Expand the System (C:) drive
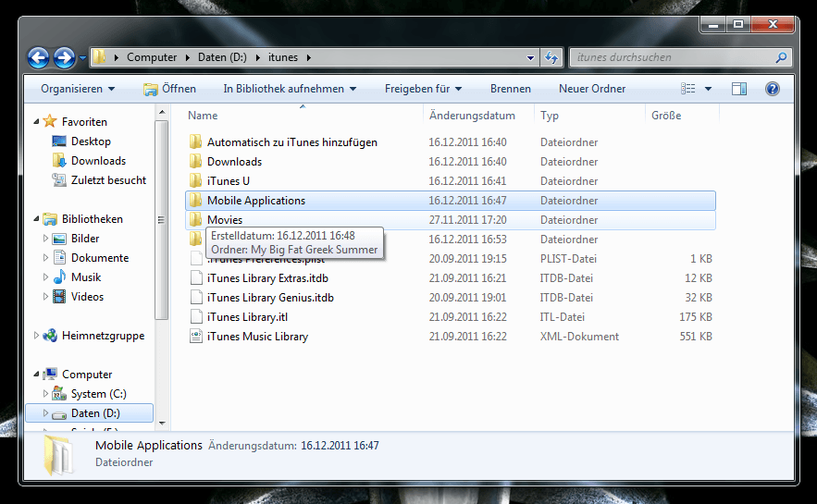Viewport: 817px width, 504px height. click(x=45, y=394)
